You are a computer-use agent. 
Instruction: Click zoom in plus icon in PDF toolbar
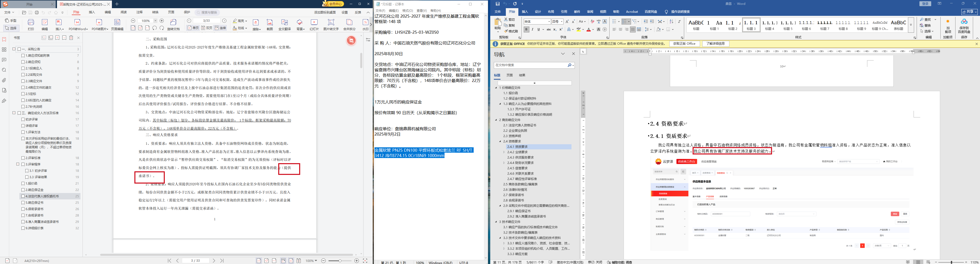coord(162,21)
